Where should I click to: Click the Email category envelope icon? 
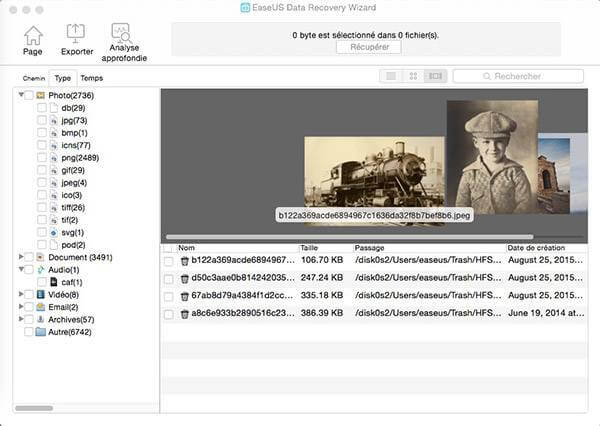click(41, 307)
